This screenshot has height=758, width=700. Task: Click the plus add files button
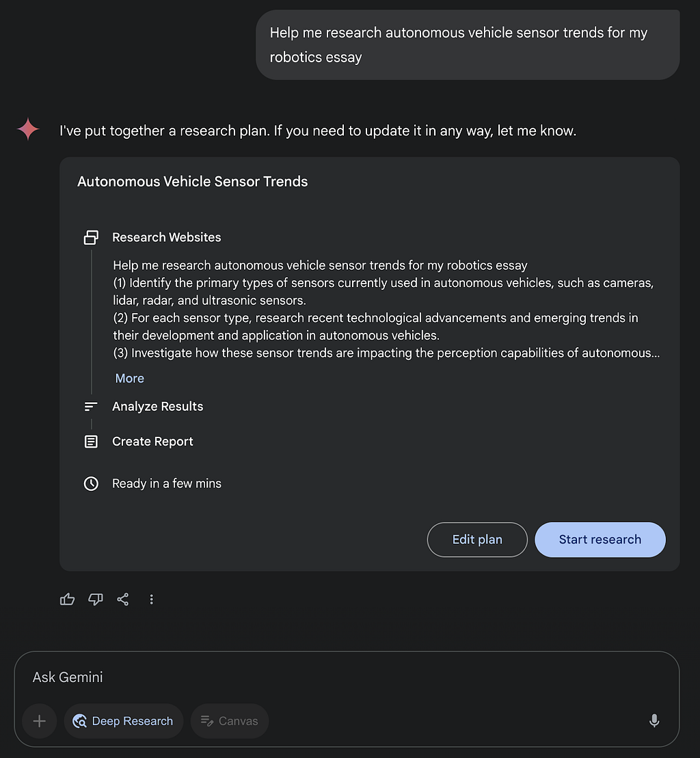[x=40, y=721]
